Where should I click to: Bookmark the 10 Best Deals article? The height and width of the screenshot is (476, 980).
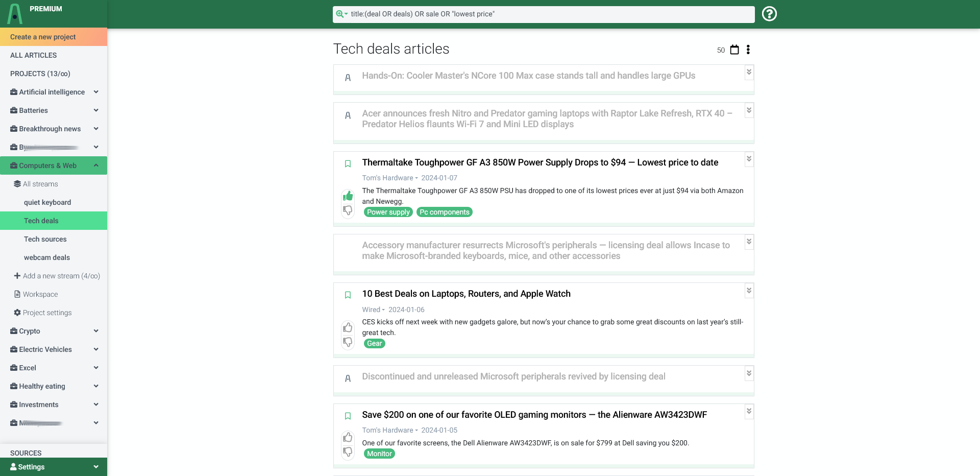click(348, 295)
